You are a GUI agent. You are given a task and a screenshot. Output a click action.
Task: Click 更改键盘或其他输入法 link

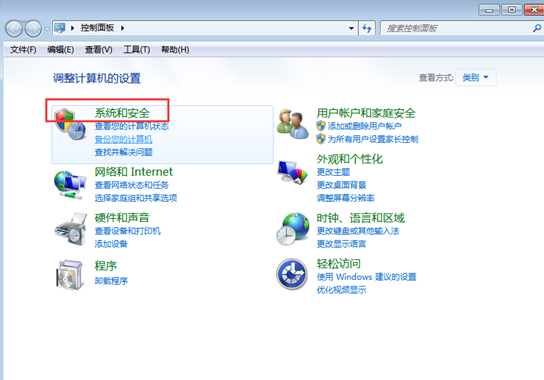click(358, 231)
